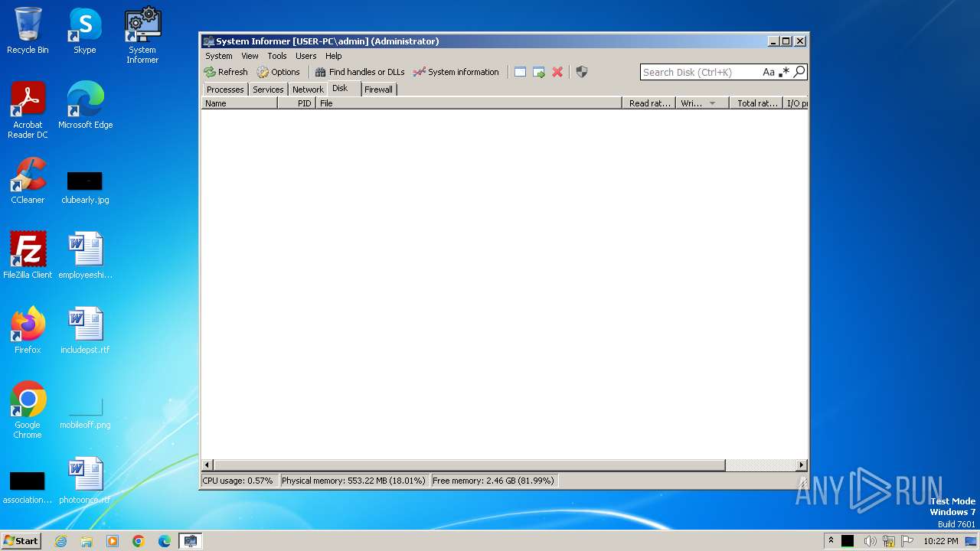The height and width of the screenshot is (551, 980).
Task: Switch to the Firewall tab
Action: tap(378, 90)
